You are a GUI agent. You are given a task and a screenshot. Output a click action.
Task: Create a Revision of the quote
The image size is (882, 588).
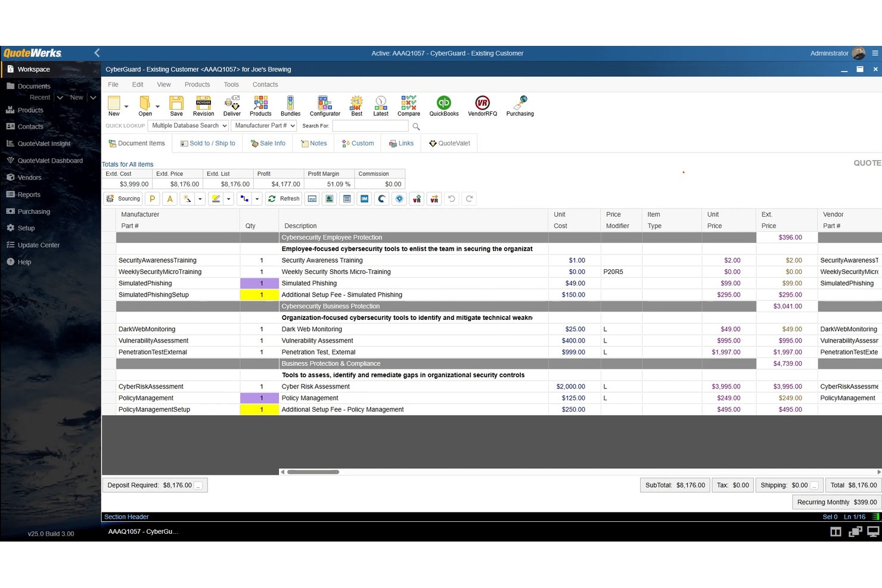[203, 106]
